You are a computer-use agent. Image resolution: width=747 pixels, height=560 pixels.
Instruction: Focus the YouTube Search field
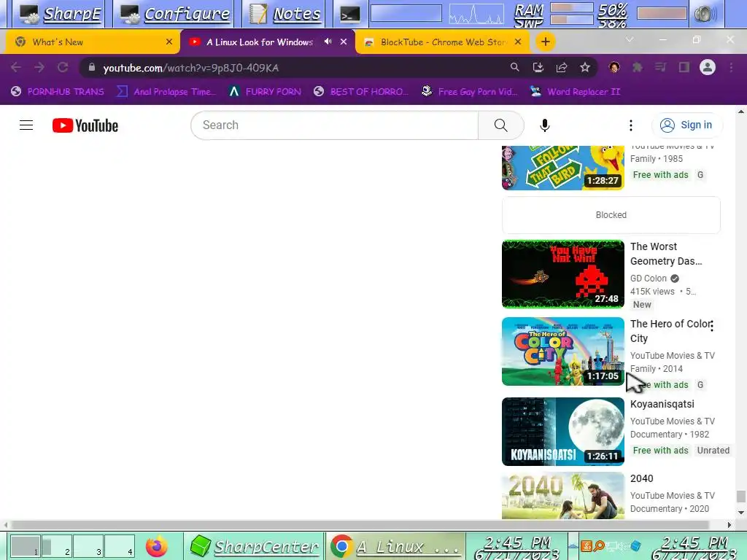click(x=335, y=125)
